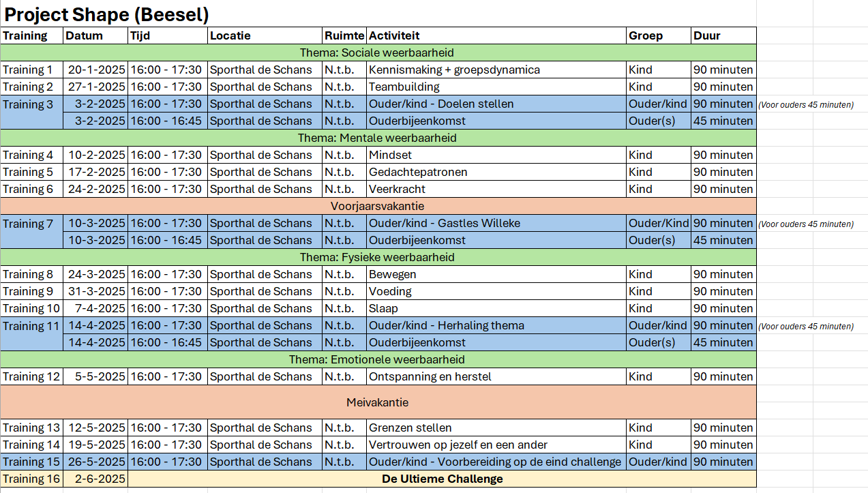The width and height of the screenshot is (868, 493).
Task: Click the "Training 9" cell
Action: pyautogui.click(x=32, y=291)
